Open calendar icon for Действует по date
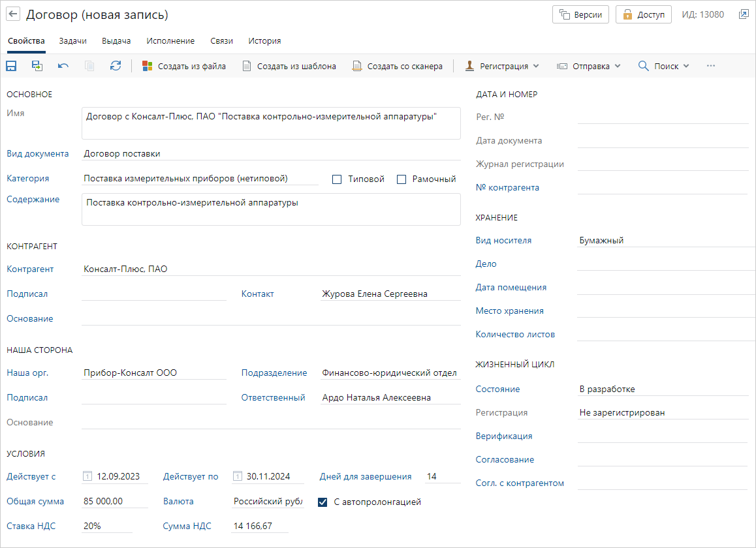756x548 pixels. point(238,476)
